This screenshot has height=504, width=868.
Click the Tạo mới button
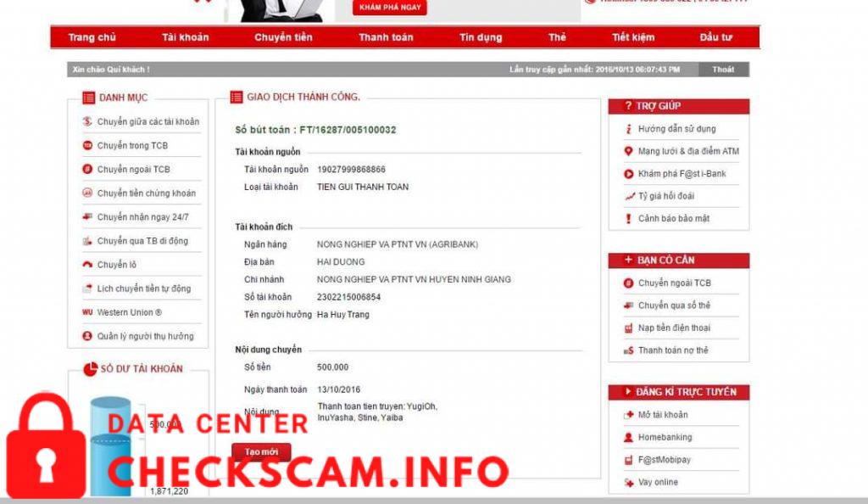point(261,452)
